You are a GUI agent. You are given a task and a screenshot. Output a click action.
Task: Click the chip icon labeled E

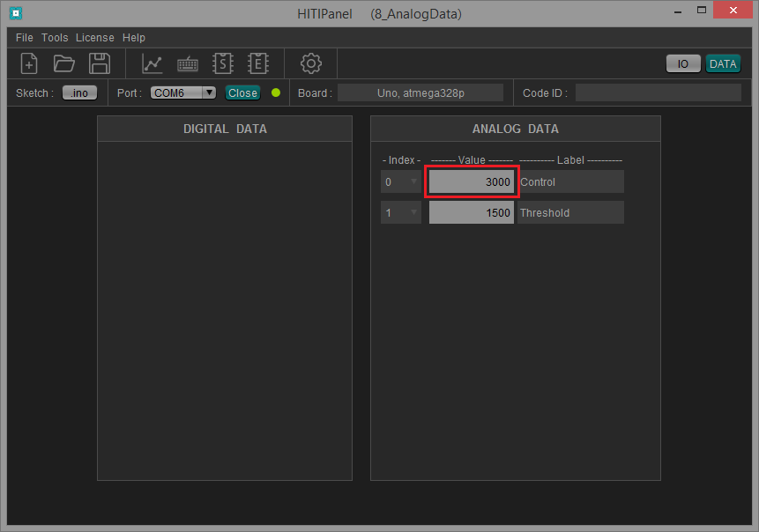(x=258, y=63)
